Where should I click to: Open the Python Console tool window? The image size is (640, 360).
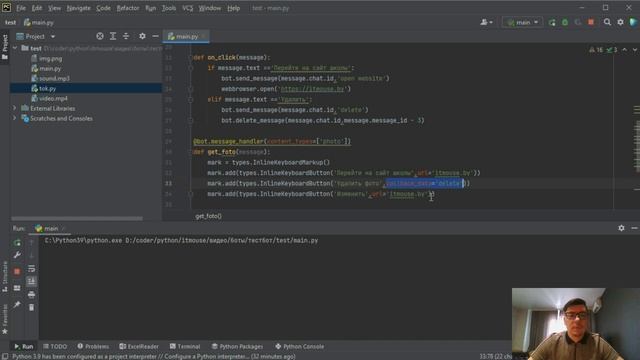[300, 346]
